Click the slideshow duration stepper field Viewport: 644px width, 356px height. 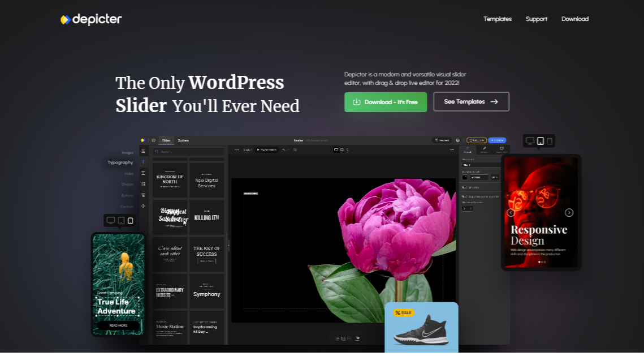pos(468,208)
